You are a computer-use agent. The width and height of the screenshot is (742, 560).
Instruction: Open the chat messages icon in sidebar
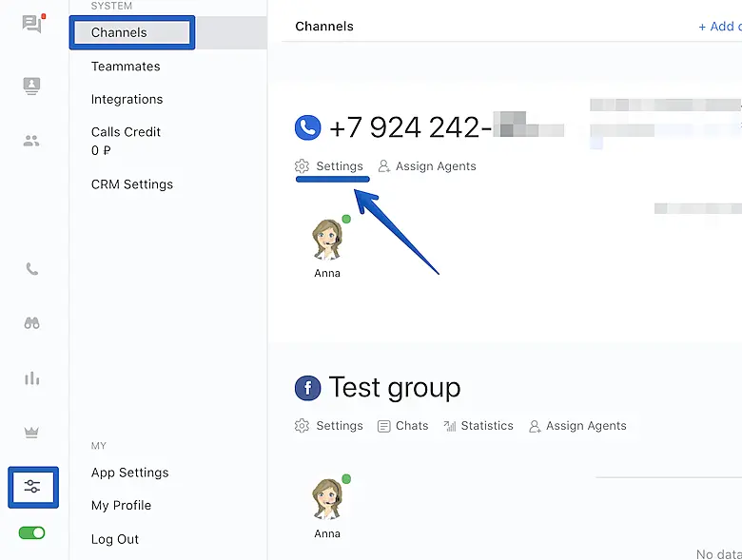[x=32, y=24]
